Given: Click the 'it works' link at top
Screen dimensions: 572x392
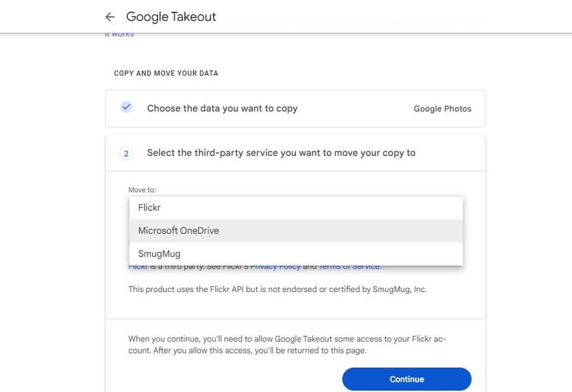Looking at the screenshot, I should pos(119,34).
